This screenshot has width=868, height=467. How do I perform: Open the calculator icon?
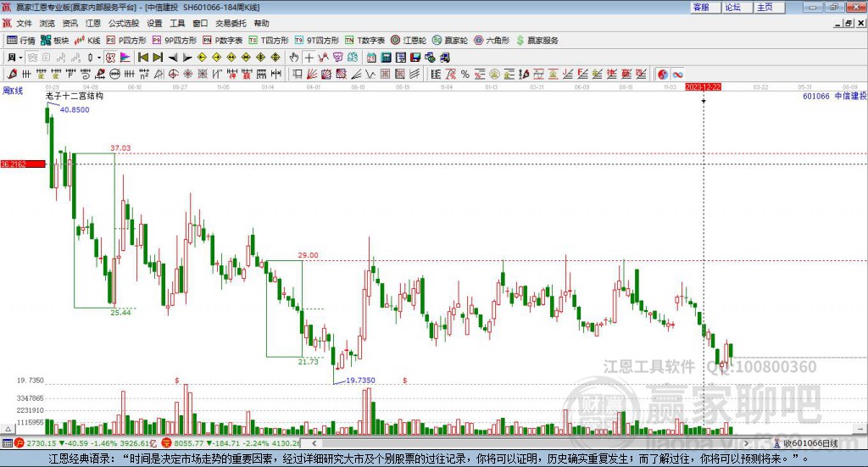tap(386, 58)
